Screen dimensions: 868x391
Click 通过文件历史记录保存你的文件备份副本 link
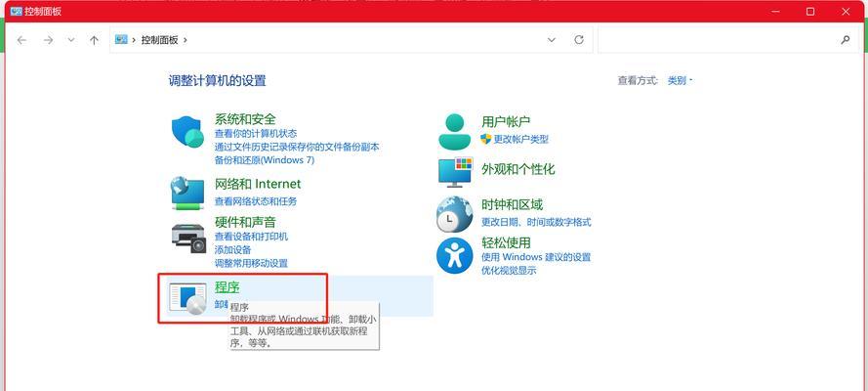pyautogui.click(x=297, y=147)
